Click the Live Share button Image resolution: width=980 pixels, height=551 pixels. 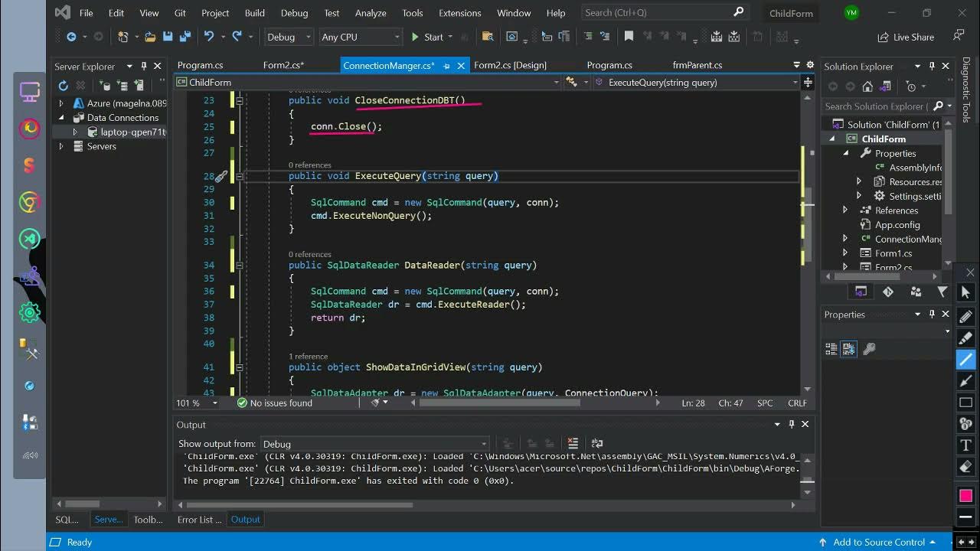tap(906, 37)
